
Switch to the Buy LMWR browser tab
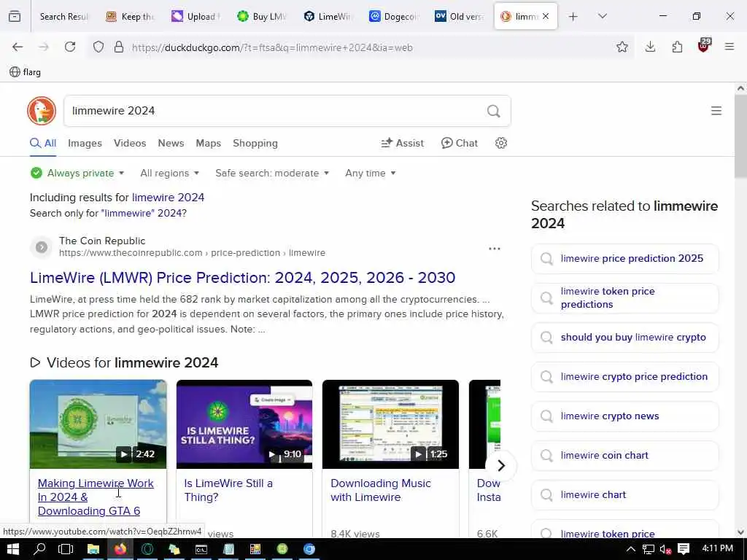tap(263, 16)
